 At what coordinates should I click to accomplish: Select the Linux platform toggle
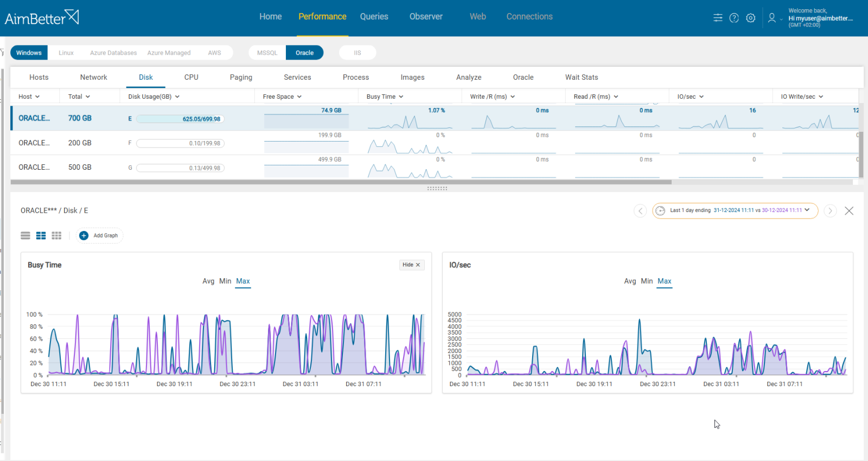(66, 53)
